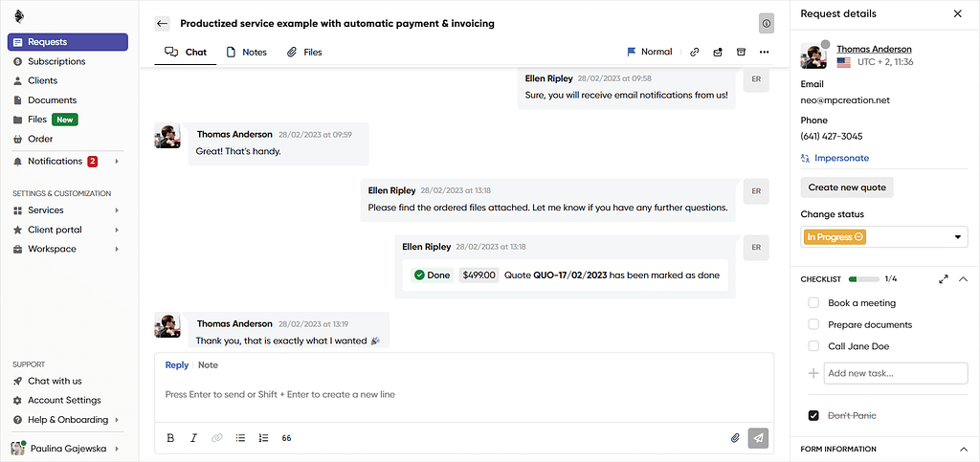Click the green New badge next to Files
The height and width of the screenshot is (462, 980).
click(x=65, y=120)
